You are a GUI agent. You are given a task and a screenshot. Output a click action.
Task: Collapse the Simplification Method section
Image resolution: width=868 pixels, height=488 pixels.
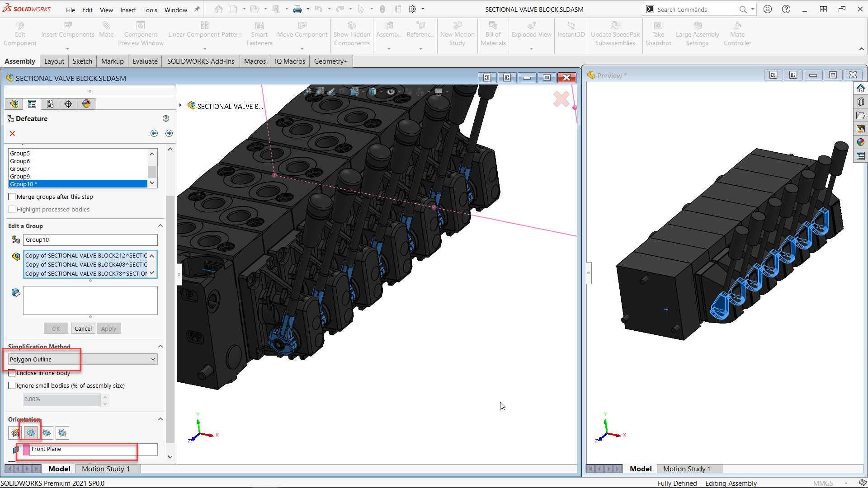[160, 346]
